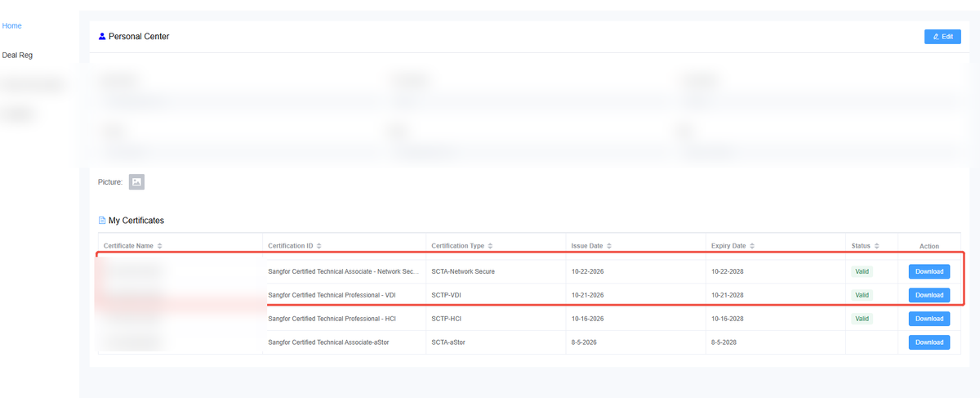Click the 'Picture:' label
Screen dimensions: 980x398
tap(110, 182)
